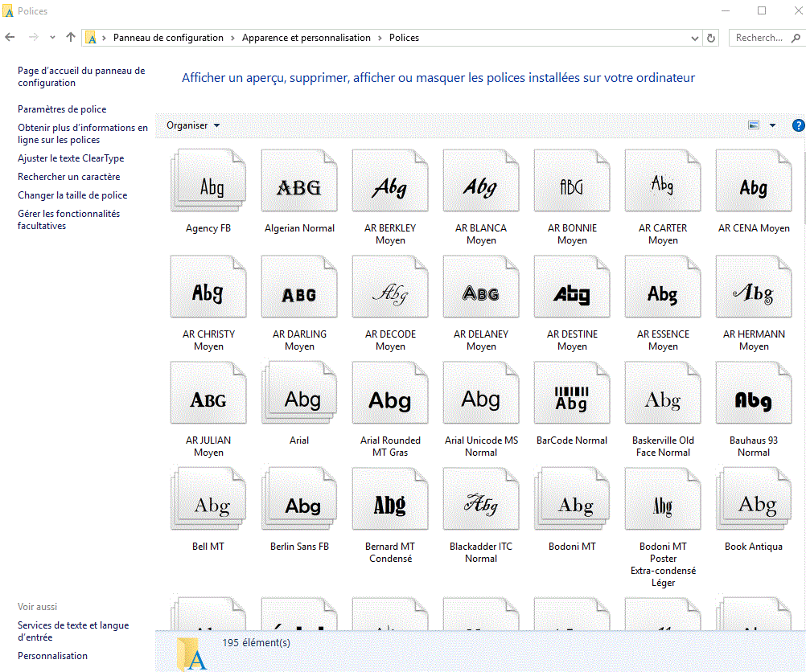Select the Polices breadcrumb segment

coord(404,38)
